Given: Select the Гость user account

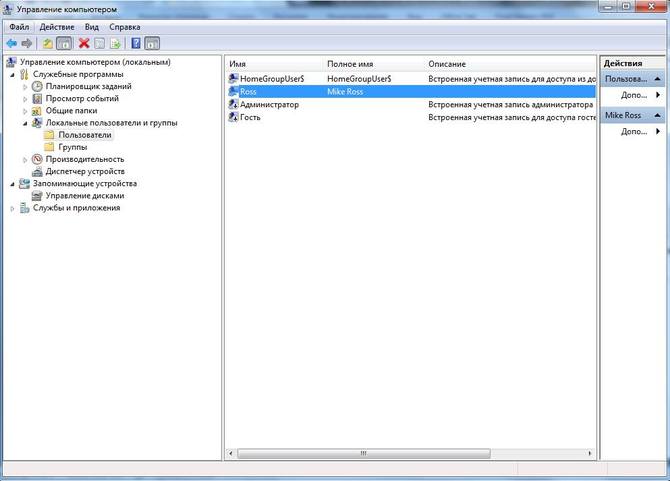Looking at the screenshot, I should 251,117.
